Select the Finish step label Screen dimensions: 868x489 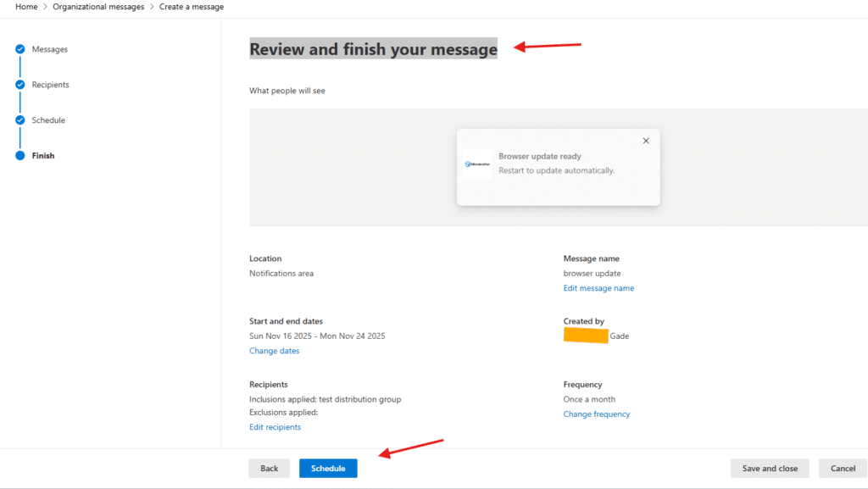tap(43, 156)
